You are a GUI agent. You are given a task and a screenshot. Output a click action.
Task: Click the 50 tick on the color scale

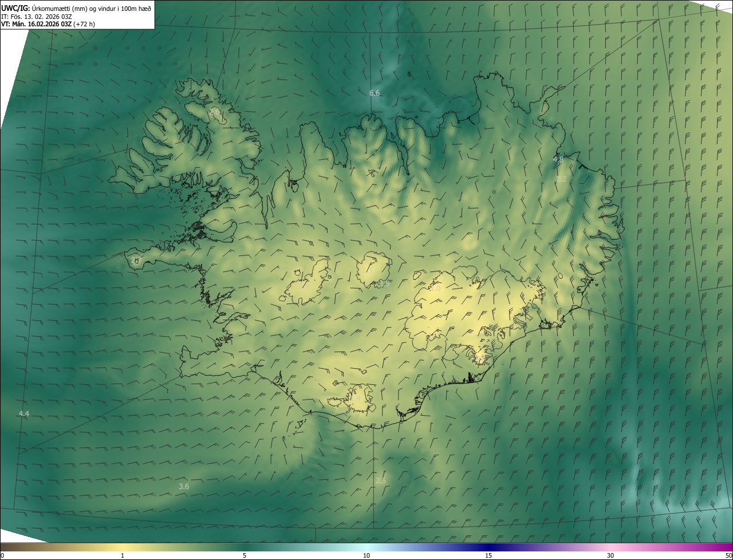728,555
